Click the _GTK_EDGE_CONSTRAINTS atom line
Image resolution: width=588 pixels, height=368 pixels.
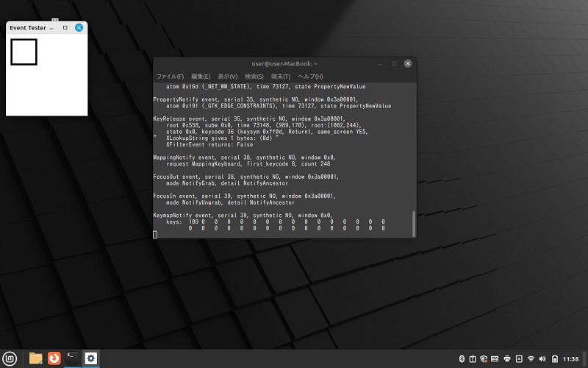pos(279,106)
